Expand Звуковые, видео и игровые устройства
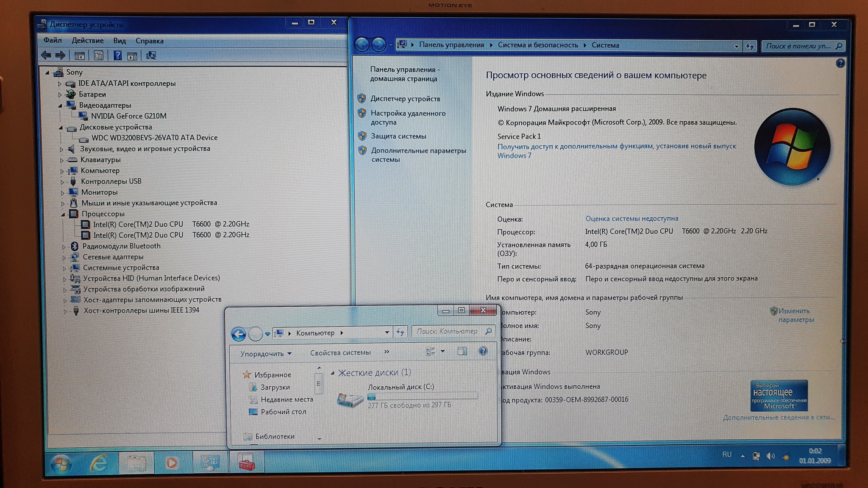 click(61, 149)
